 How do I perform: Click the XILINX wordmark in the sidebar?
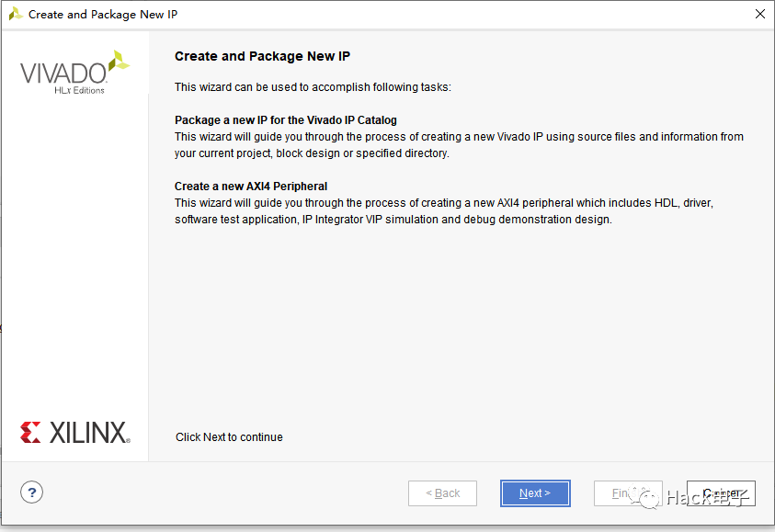[x=89, y=432]
